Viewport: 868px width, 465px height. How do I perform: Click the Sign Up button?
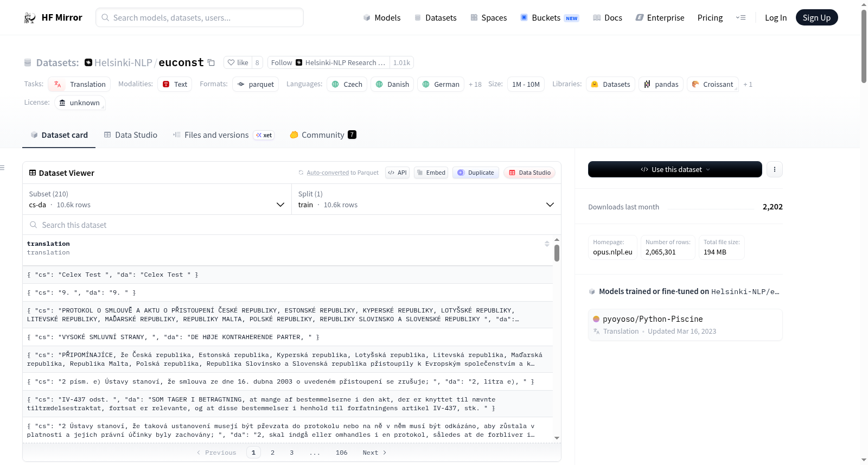pos(816,18)
